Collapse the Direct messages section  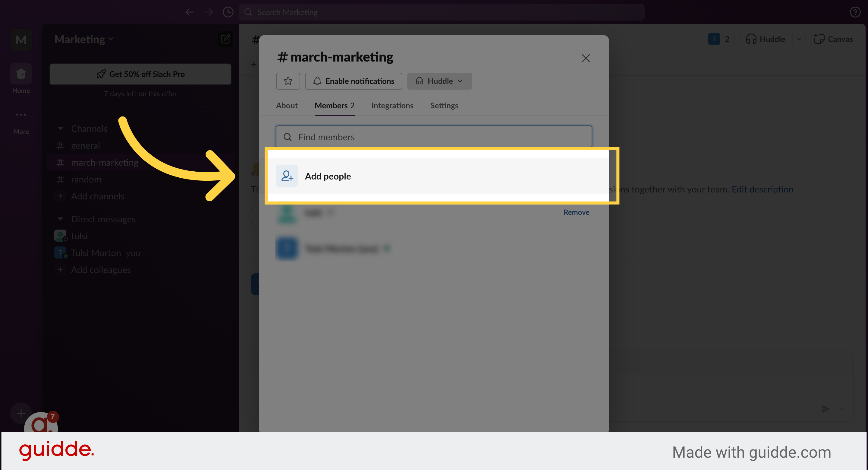point(61,219)
